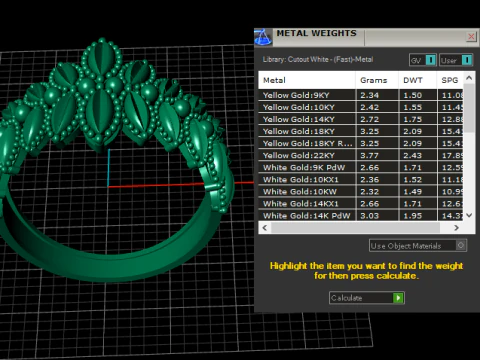Click the horizontal scroll right arrow

pyautogui.click(x=456, y=228)
